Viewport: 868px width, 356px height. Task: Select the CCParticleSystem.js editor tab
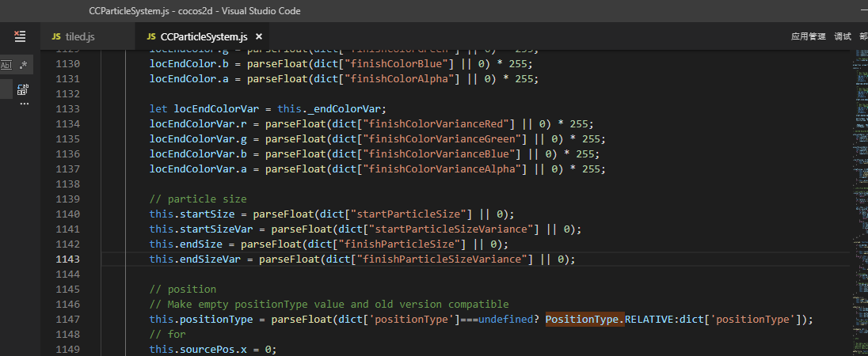point(204,36)
